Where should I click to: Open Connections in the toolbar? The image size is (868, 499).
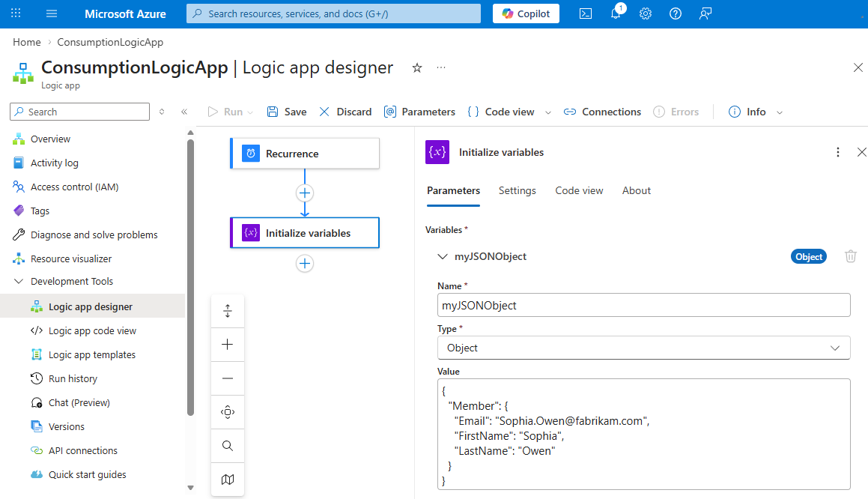click(x=602, y=112)
